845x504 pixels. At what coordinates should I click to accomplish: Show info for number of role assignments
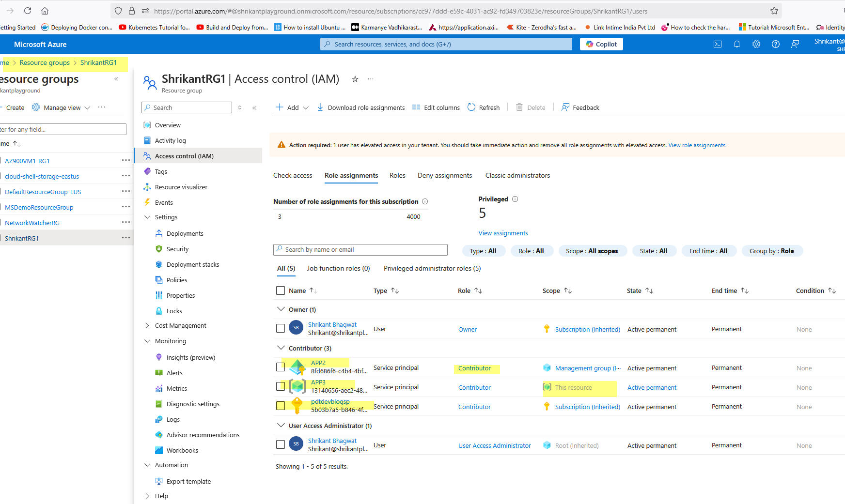click(425, 201)
